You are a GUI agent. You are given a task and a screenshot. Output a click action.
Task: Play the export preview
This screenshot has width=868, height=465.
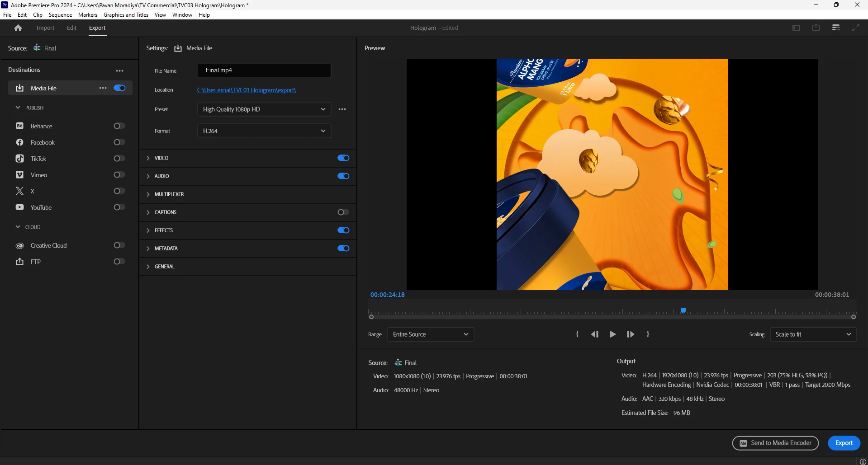point(613,334)
